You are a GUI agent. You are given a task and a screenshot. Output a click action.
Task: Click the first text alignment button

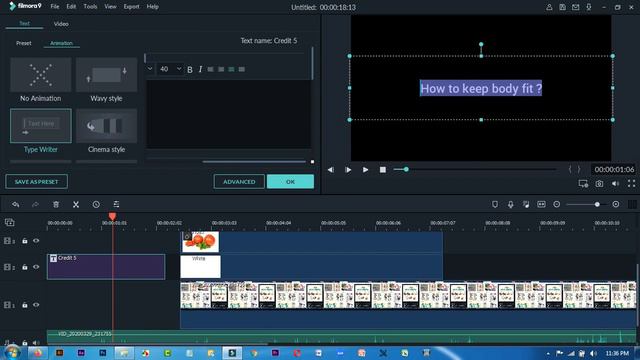(x=211, y=69)
